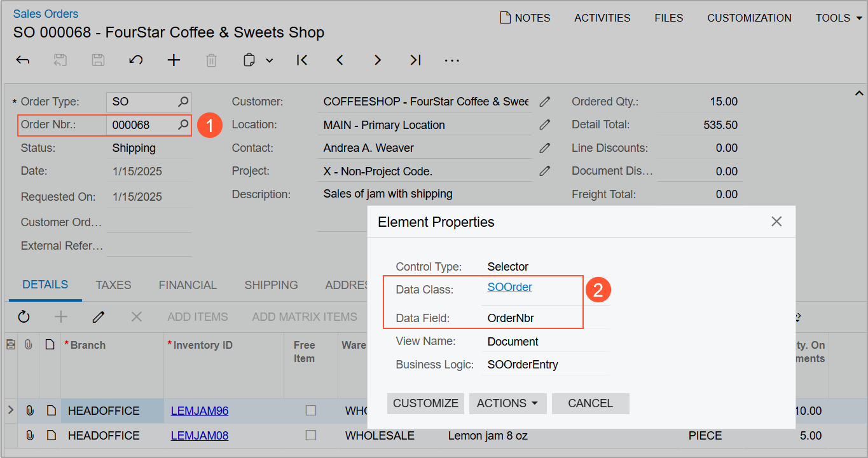Screen dimensions: 868x458
Task: Edit the Customer field with pencil icon
Action: coord(544,102)
